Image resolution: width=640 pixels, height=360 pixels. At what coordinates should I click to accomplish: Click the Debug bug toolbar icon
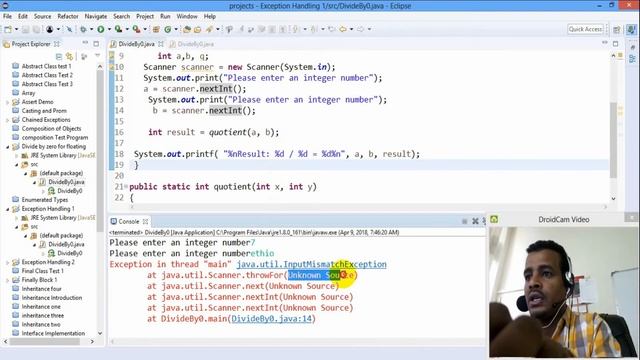point(83,29)
